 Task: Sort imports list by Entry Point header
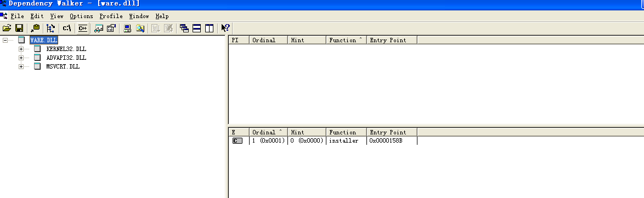click(x=392, y=40)
